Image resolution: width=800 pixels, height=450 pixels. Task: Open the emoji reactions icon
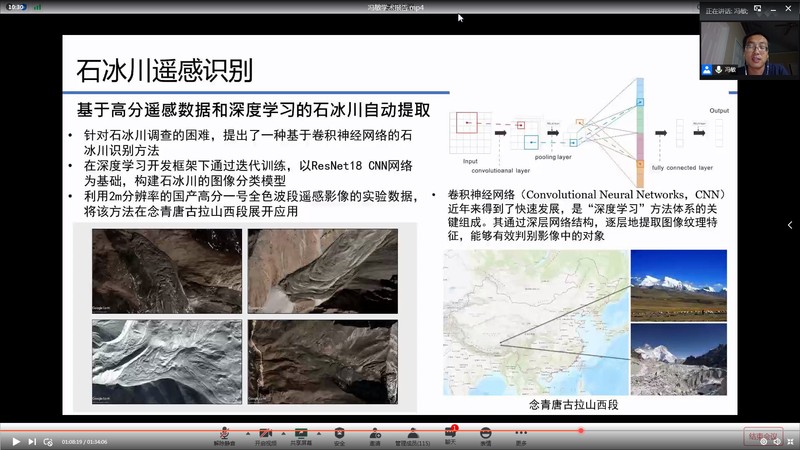coord(485,433)
